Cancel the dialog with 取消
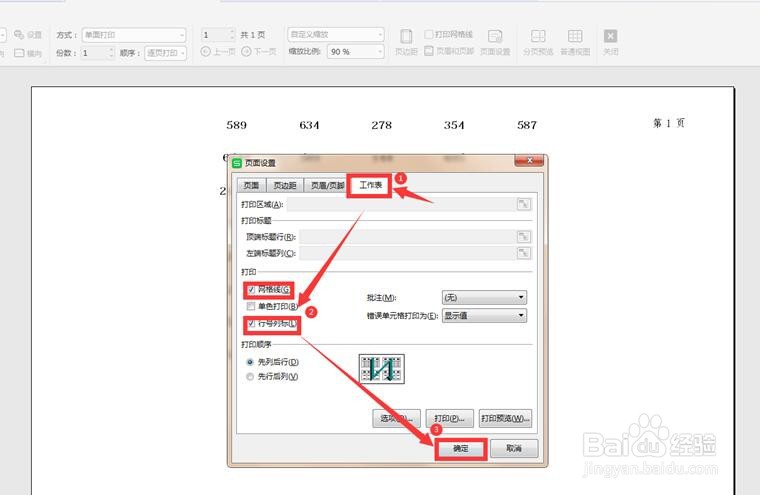Viewport: 760px width, 495px height. tap(514, 448)
